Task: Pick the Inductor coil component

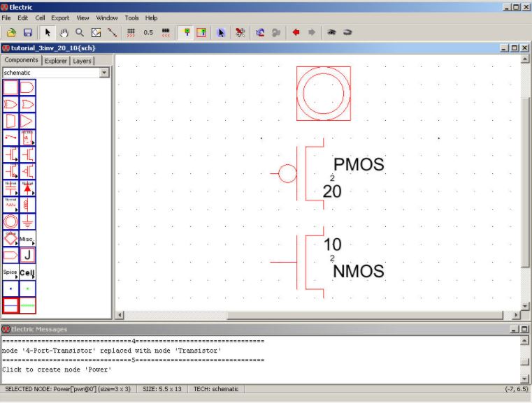Action: tap(27, 205)
